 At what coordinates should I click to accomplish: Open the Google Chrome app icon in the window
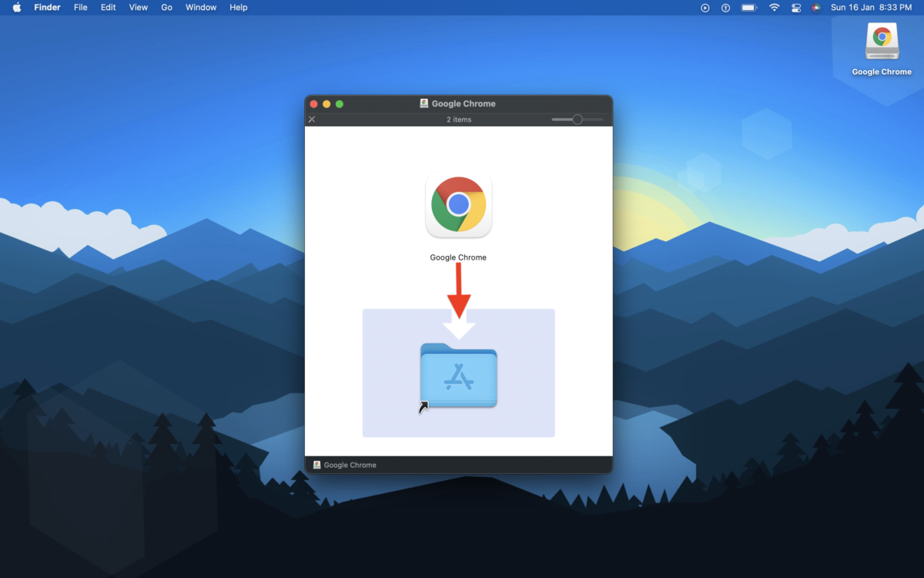coord(458,204)
